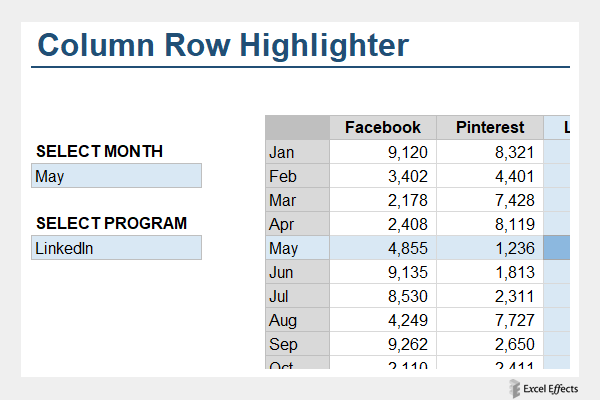The image size is (600, 400).
Task: Click the Facebook value 9,120 for Jan
Action: (382, 152)
